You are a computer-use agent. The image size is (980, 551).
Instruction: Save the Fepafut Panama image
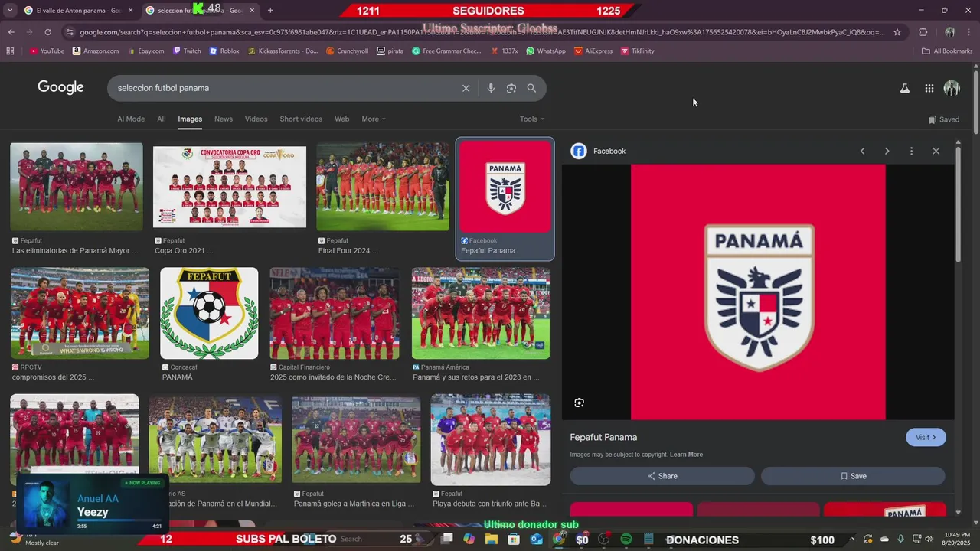tap(853, 476)
